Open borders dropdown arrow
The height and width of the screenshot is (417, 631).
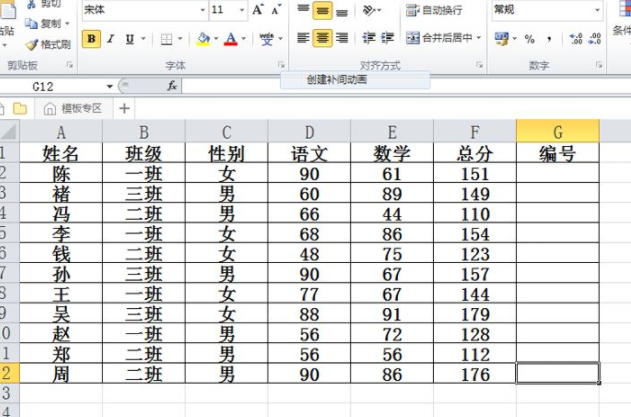pyautogui.click(x=180, y=39)
